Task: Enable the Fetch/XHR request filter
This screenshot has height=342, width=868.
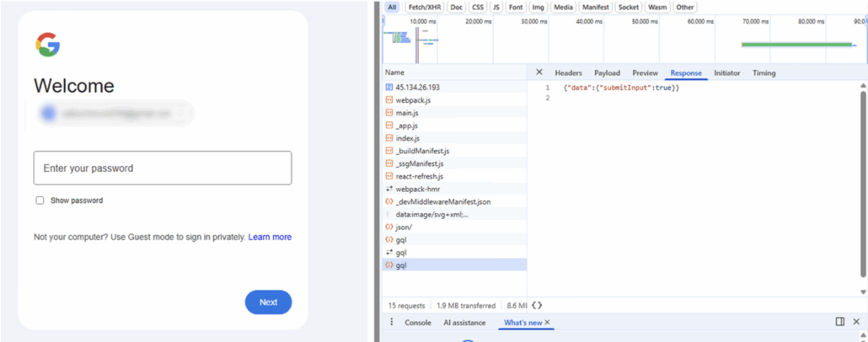Action: [426, 8]
